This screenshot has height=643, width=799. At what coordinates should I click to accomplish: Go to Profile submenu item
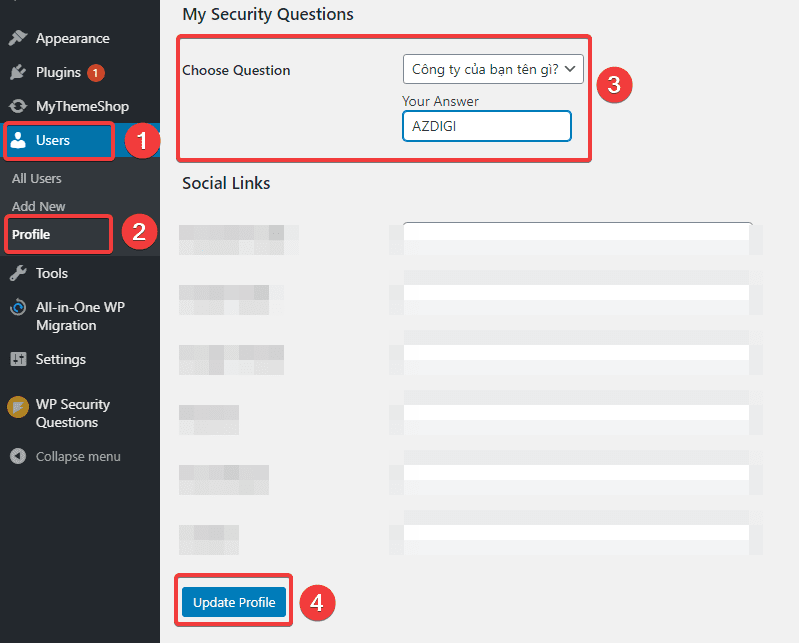31,234
